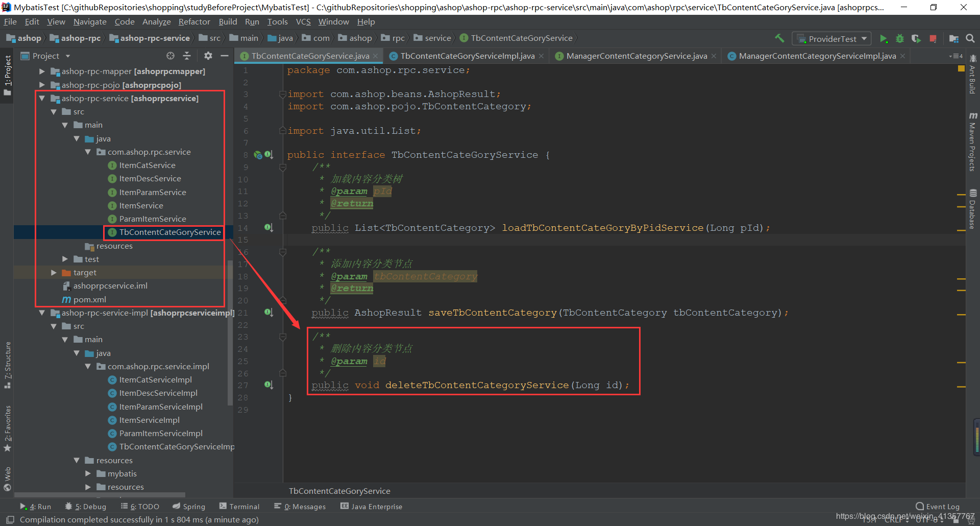Click the Search Everywhere magnifier icon
Screen dimensions: 980x526
[970, 38]
